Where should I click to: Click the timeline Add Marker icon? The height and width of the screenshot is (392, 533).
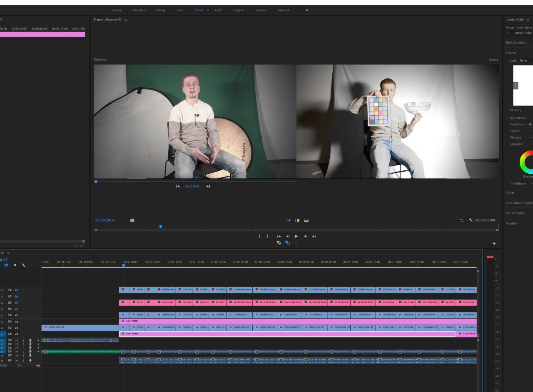(15, 265)
